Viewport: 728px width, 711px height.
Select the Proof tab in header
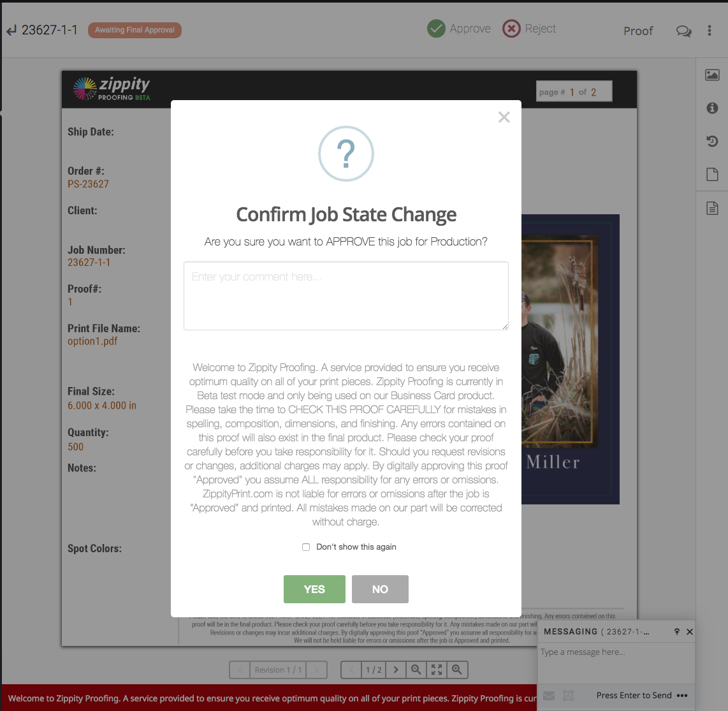coord(638,31)
